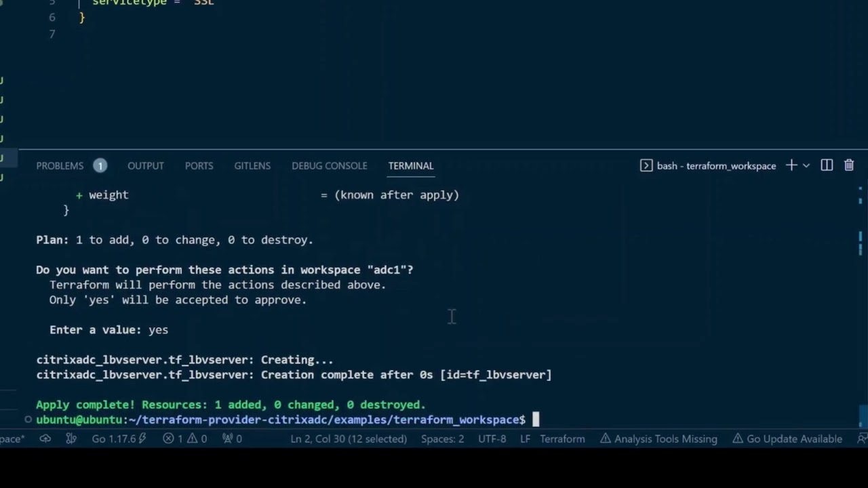868x488 pixels.
Task: Click the 'Plan: 1 to add' line
Action: pyautogui.click(x=174, y=240)
